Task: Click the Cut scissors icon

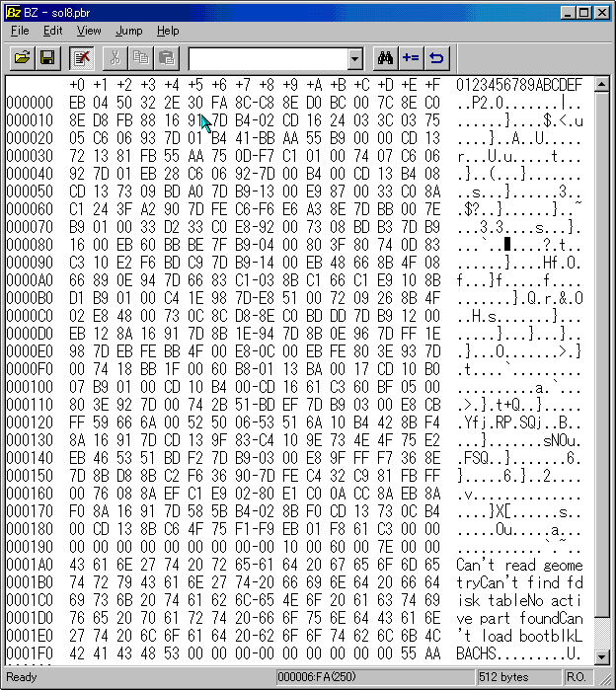Action: (x=115, y=58)
